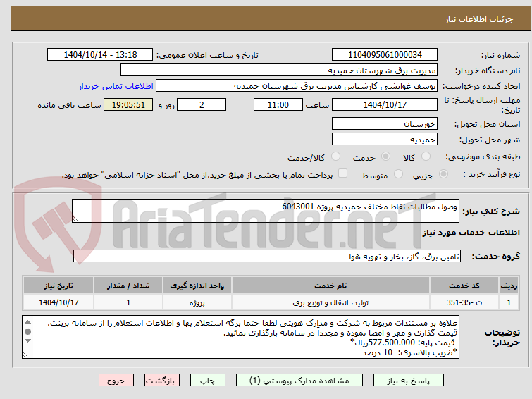Click the 'ضریب بالاسری: 10 درصد' line

[x=410, y=352]
